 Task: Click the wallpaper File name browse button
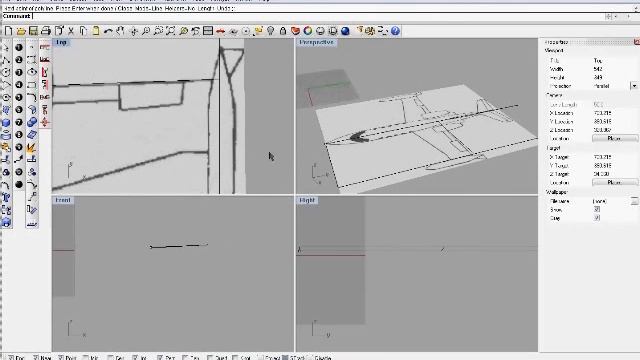point(634,201)
